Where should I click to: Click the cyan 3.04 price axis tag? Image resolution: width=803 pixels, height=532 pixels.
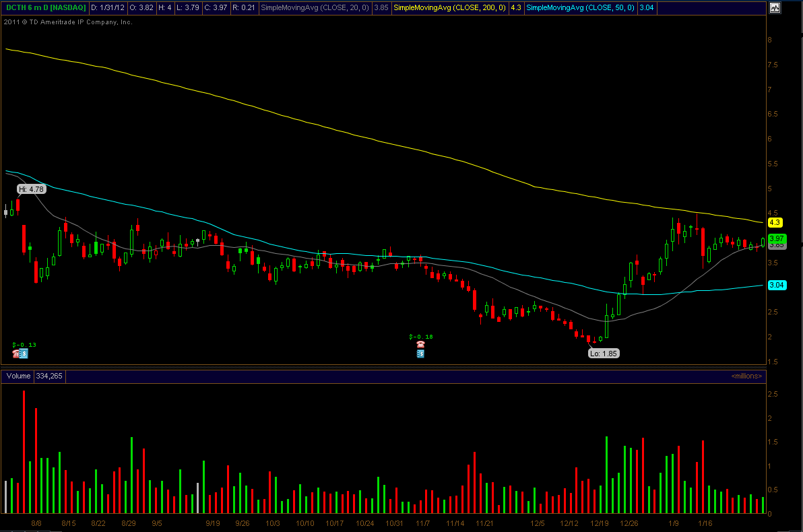click(x=777, y=285)
